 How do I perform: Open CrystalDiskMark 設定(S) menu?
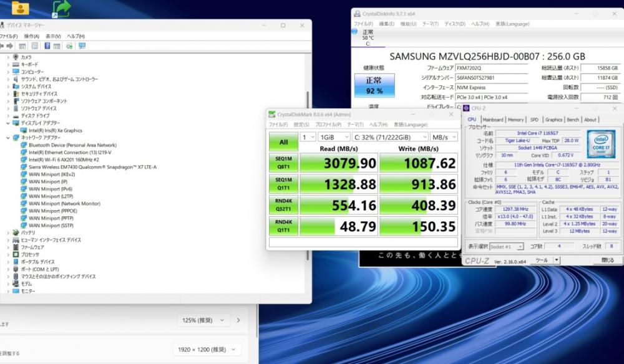point(301,125)
